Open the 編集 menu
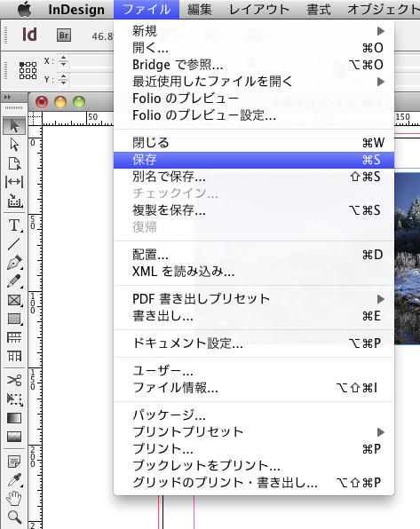420x529 pixels. click(200, 10)
